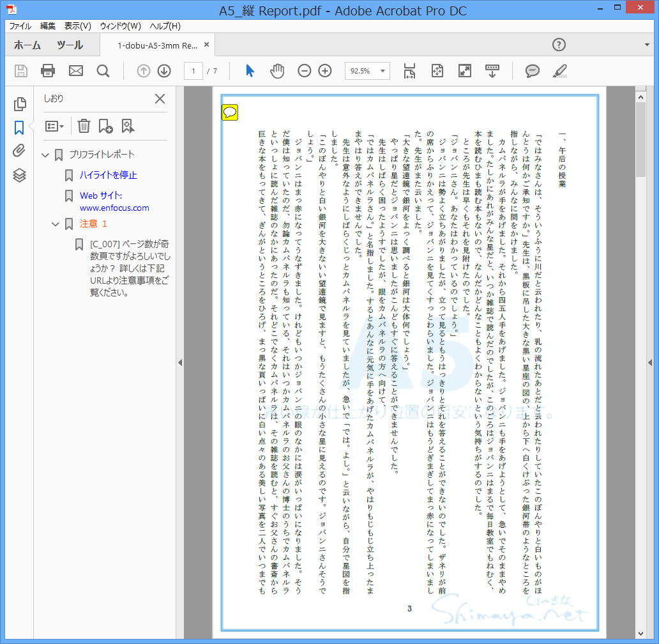Select the [C_007] ページ数が奇数頁 bookmark
659x644 pixels.
130,268
